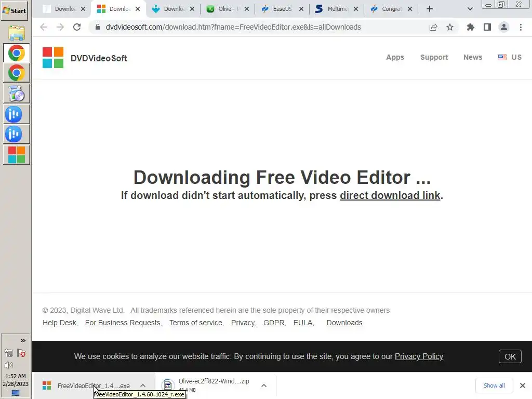Accept cookies with OK button
The image size is (532, 399).
pyautogui.click(x=510, y=356)
